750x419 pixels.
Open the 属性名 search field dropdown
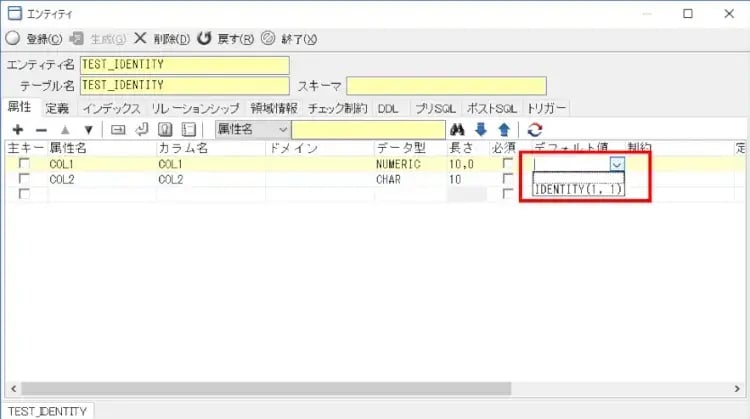click(x=282, y=129)
